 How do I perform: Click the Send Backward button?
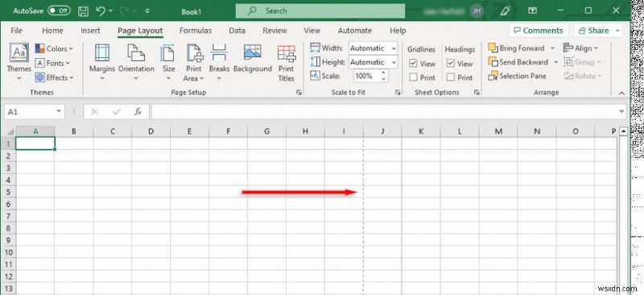[518, 62]
